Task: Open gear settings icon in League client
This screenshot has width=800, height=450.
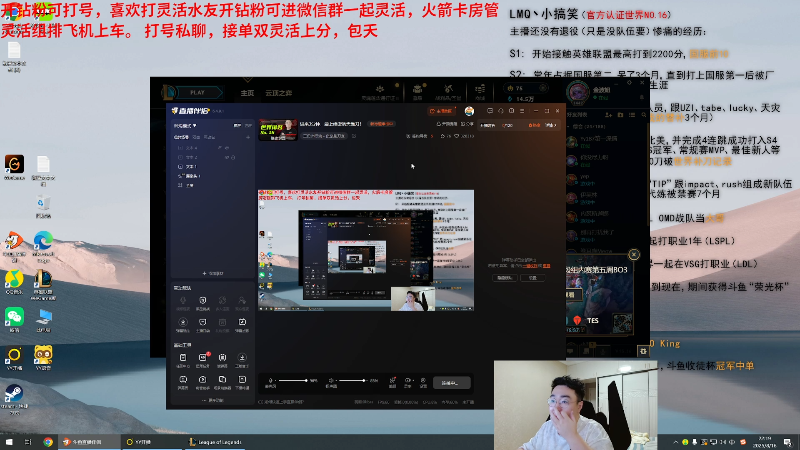Action: (x=643, y=351)
